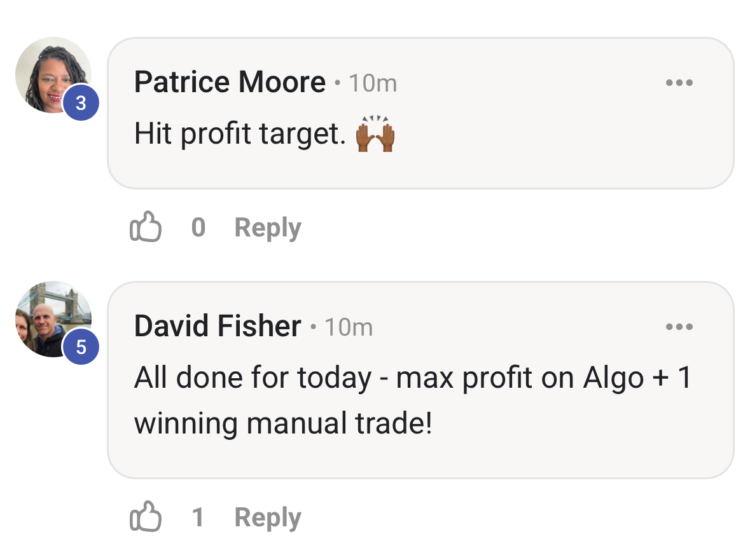
Task: Open Patrice Moore's profile via name link
Action: point(230,82)
